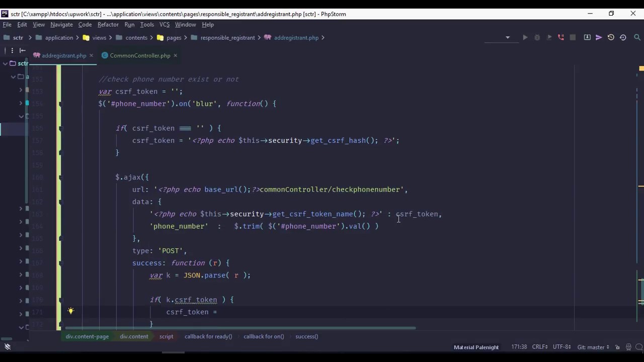Click the Revert rollback icon
The height and width of the screenshot is (362, 644).
[623, 38]
